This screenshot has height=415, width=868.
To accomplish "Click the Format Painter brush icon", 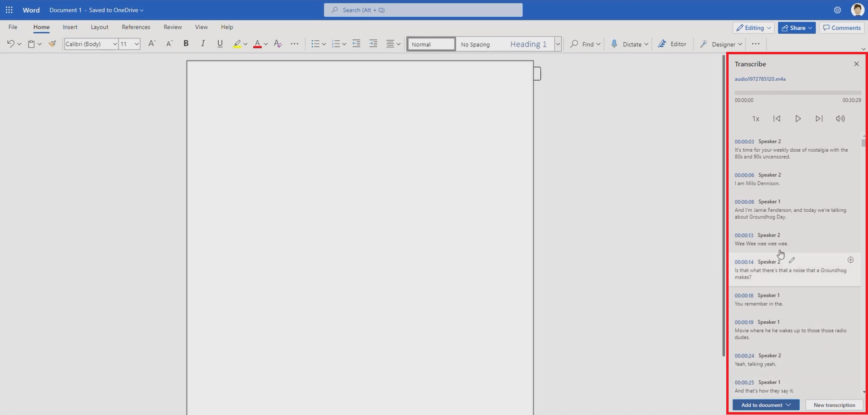I will (x=52, y=44).
